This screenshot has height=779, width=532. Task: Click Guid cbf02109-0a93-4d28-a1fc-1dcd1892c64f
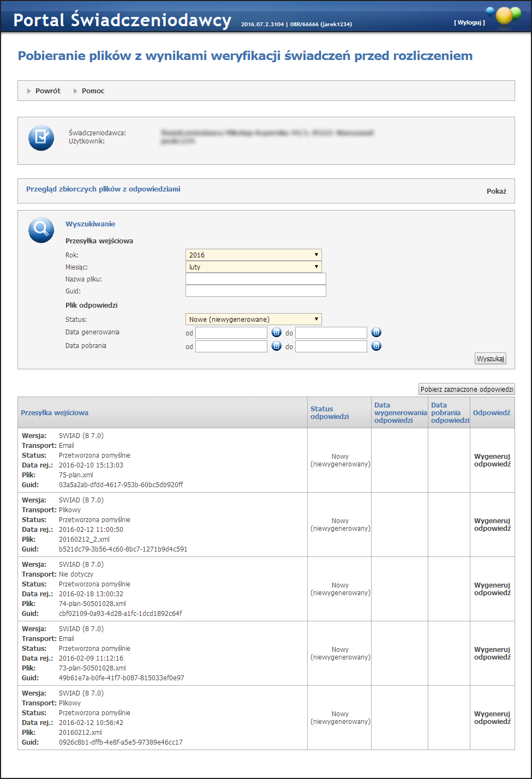pyautogui.click(x=121, y=614)
